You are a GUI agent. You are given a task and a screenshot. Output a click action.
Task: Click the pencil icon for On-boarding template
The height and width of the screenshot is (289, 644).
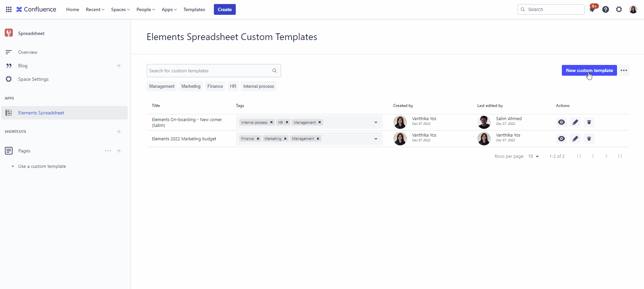click(x=575, y=122)
